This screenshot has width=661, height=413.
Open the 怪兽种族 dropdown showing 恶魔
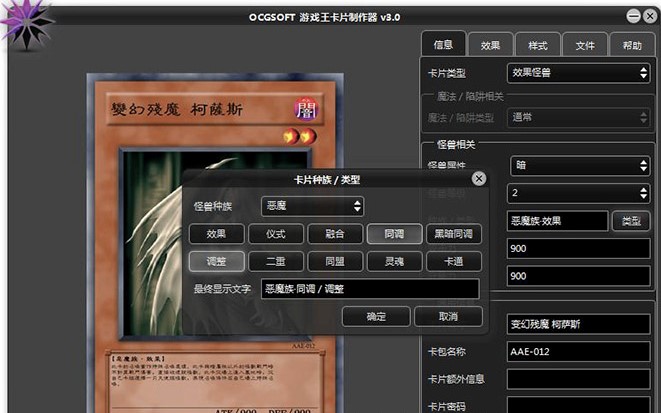[312, 206]
